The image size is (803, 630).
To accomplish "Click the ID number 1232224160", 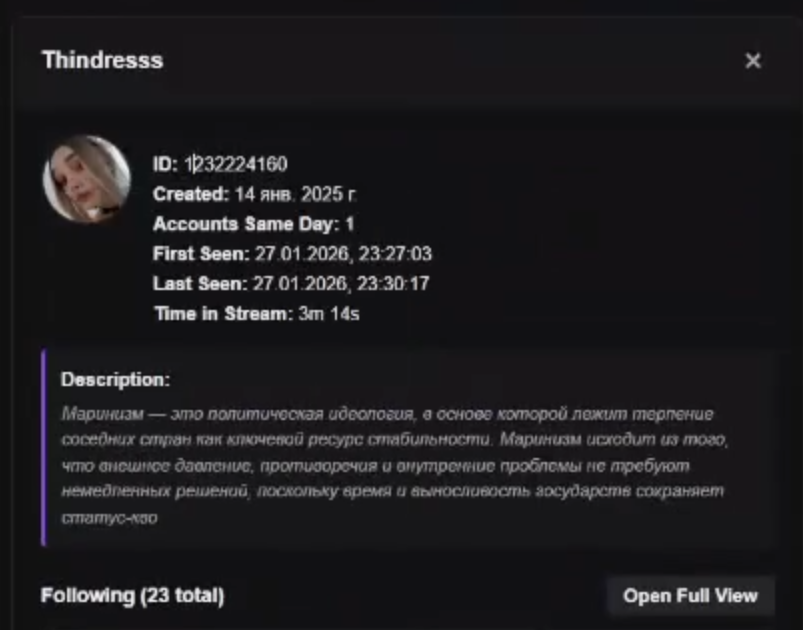I will pos(236,164).
